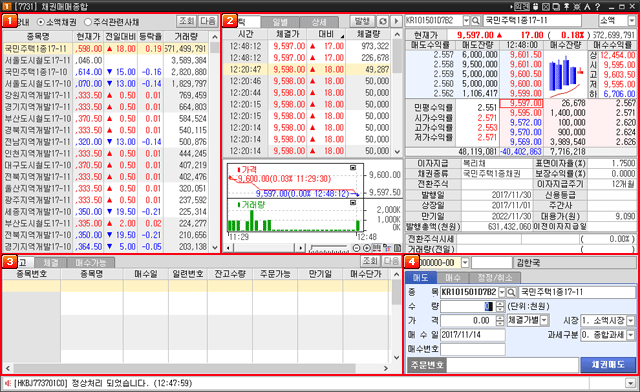Viewport: 640px width, 392px height.
Task: Click the zoom out minus icon below chart
Action: 356,248
